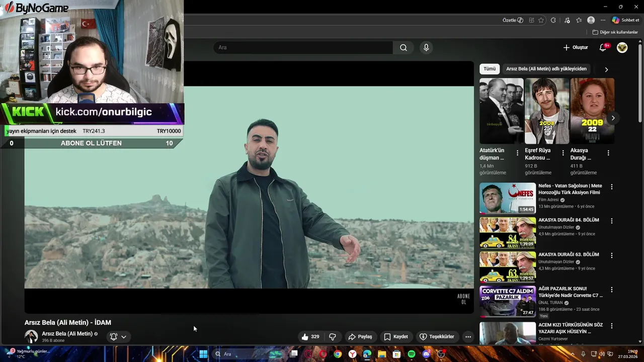This screenshot has width=644, height=362.
Task: Open the taskbar volume icon
Action: (602, 354)
